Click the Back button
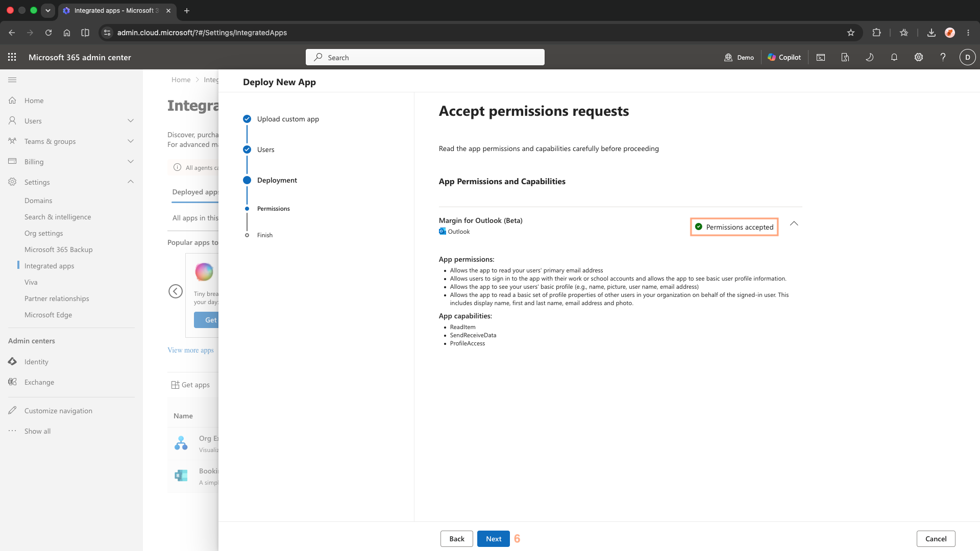The width and height of the screenshot is (980, 551). (457, 539)
